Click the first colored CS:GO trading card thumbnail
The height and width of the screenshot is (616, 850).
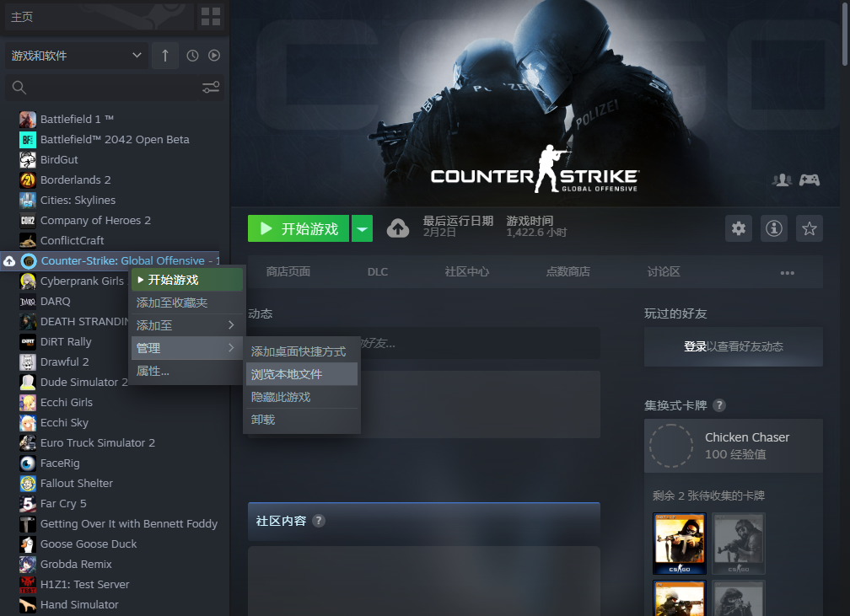[x=680, y=544]
